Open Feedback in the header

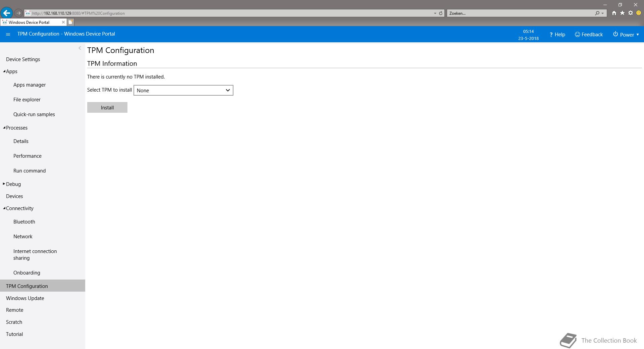click(589, 35)
